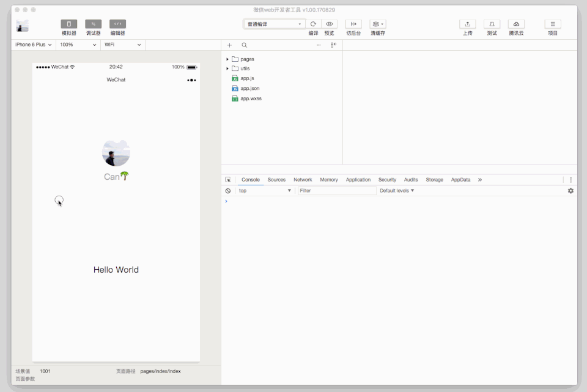
Task: Open the clear cache dropdown
Action: pyautogui.click(x=378, y=24)
